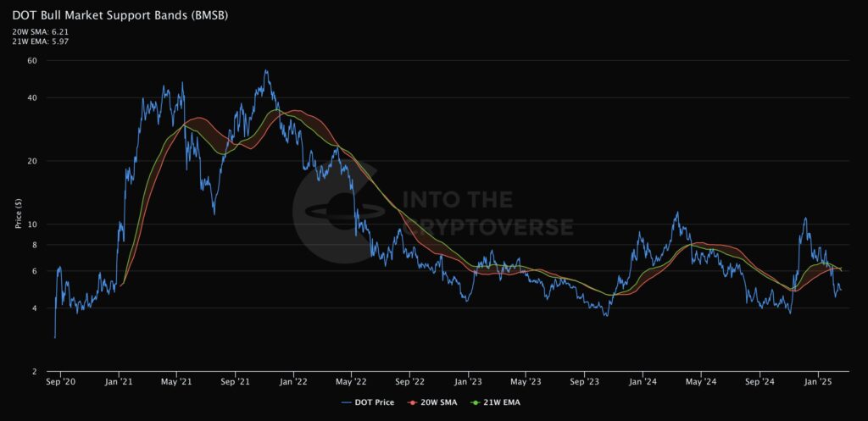868x421 pixels.
Task: Click the 60 y-axis tick label
Action: pos(32,61)
